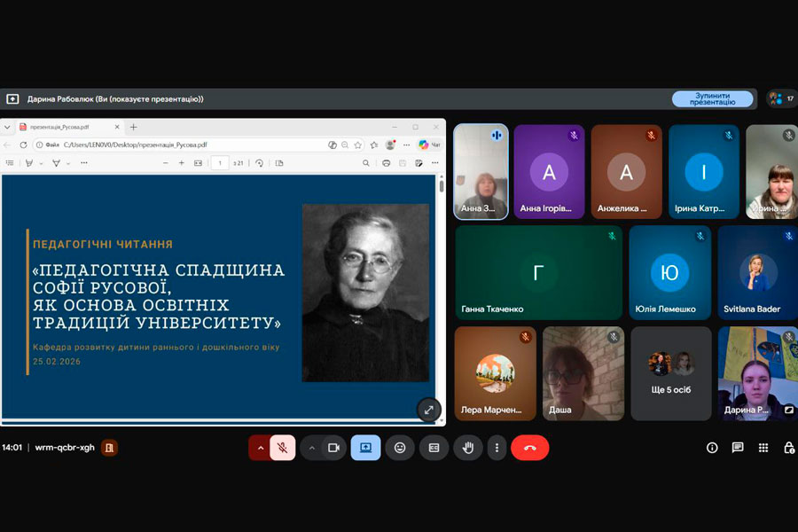This screenshot has height=532, width=798.
Task: Expand the shared presentation to fullscreen
Action: [x=428, y=410]
